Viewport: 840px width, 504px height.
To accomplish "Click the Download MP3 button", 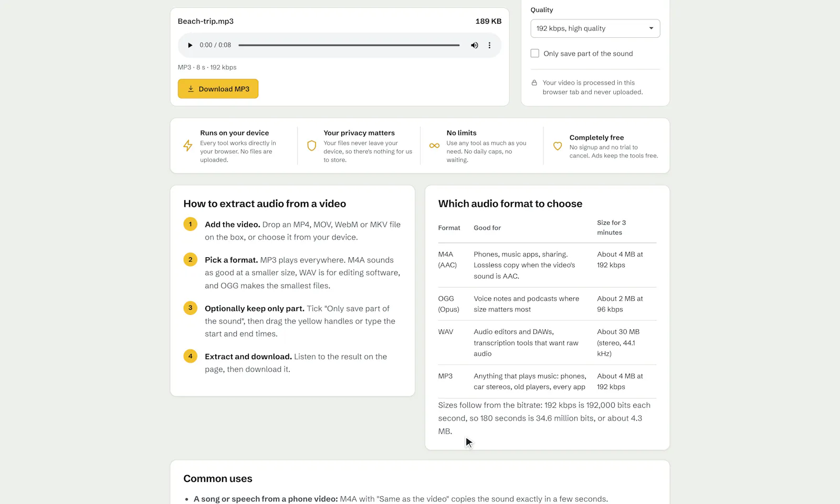I will pyautogui.click(x=218, y=89).
